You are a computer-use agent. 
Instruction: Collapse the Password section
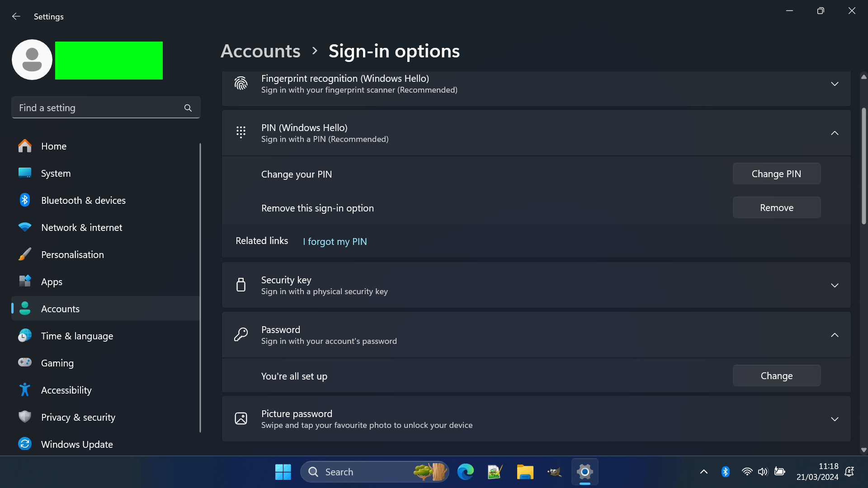835,335
